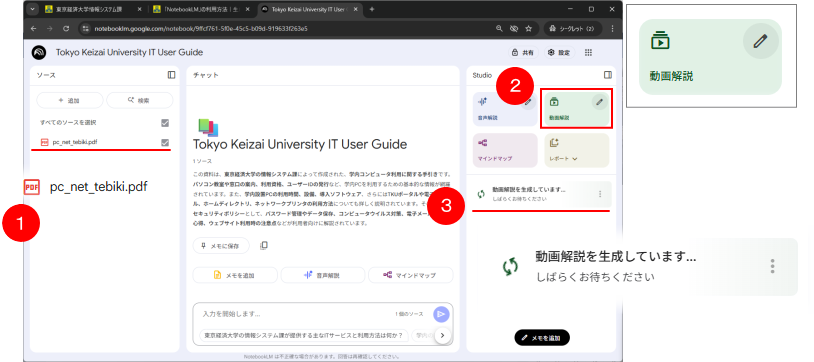The height and width of the screenshot is (362, 814).
Task: Click the メモに保存 button
Action: (x=221, y=246)
